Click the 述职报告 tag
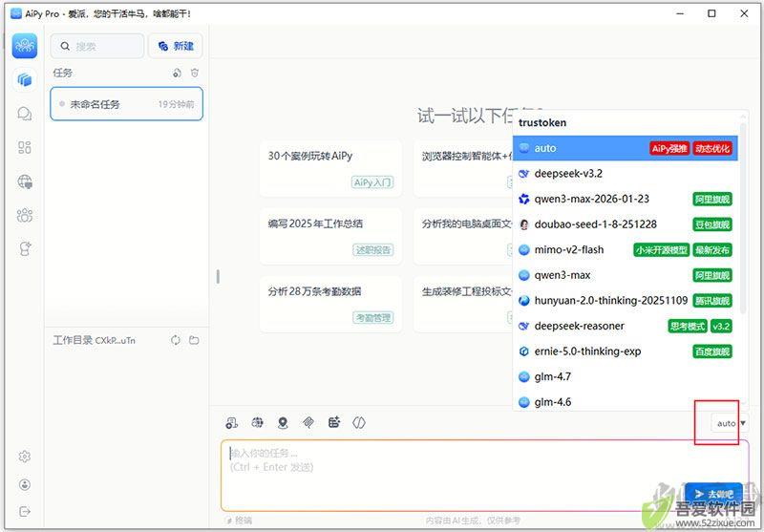This screenshot has height=532, width=764. (x=372, y=250)
